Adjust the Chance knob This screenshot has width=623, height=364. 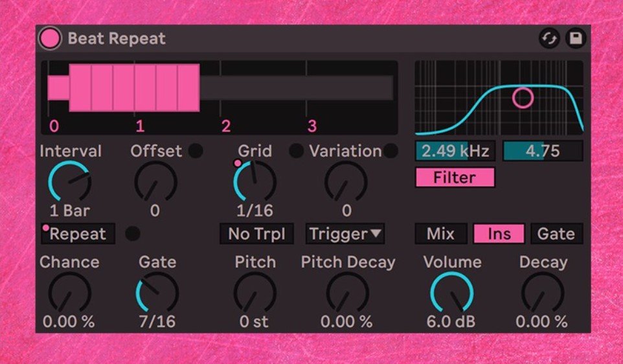tap(69, 293)
